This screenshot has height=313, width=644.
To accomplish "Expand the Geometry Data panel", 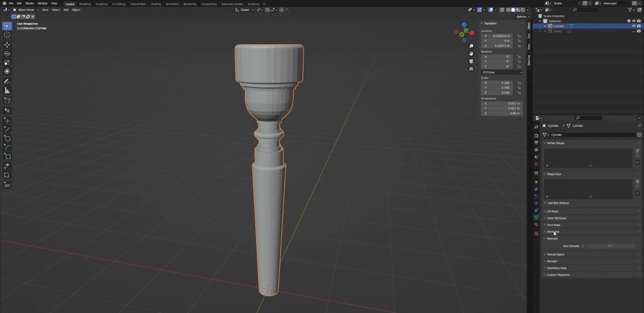I will click(x=557, y=268).
